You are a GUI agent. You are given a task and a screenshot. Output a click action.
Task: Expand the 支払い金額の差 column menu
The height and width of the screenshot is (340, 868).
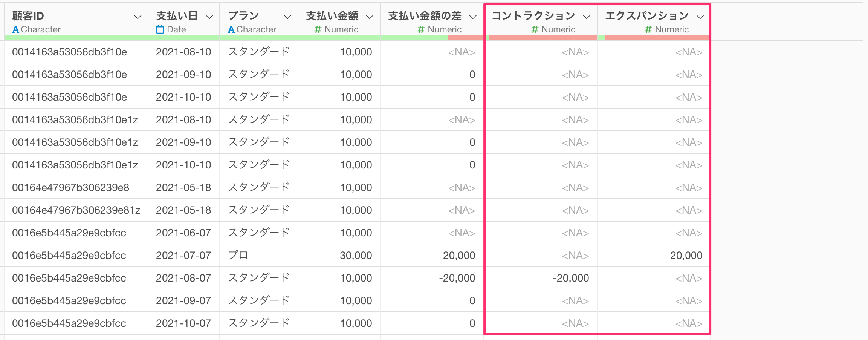pos(473,17)
